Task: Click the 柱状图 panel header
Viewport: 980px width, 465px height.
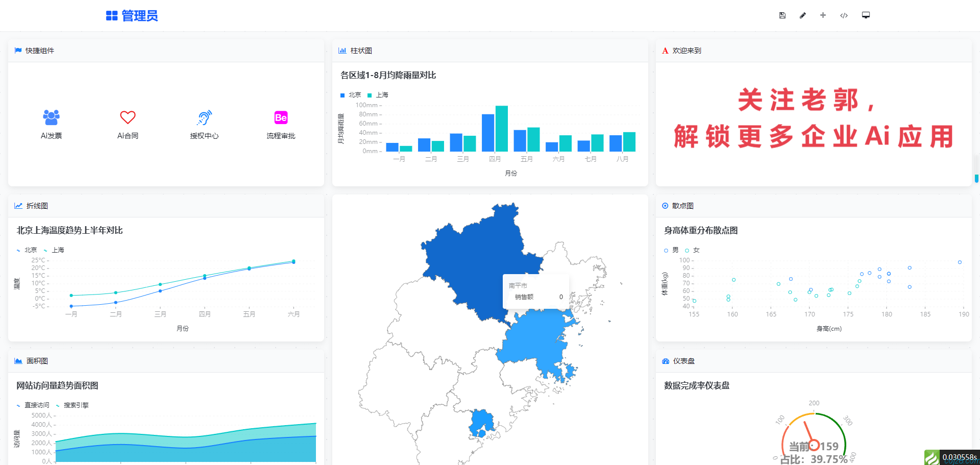Action: 361,51
